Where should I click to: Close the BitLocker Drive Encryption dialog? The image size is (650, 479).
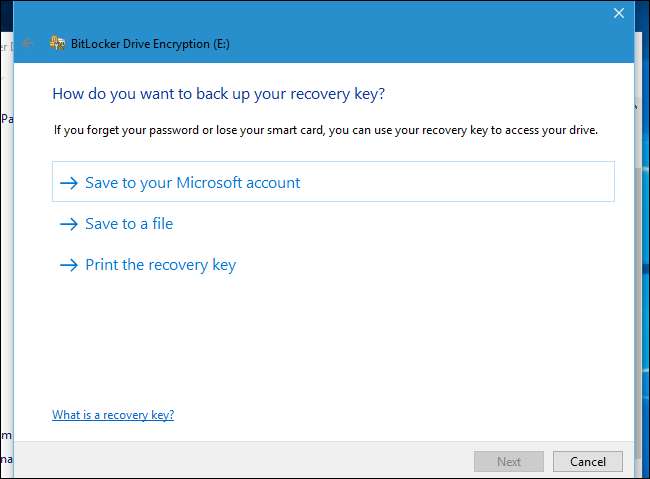click(x=619, y=13)
